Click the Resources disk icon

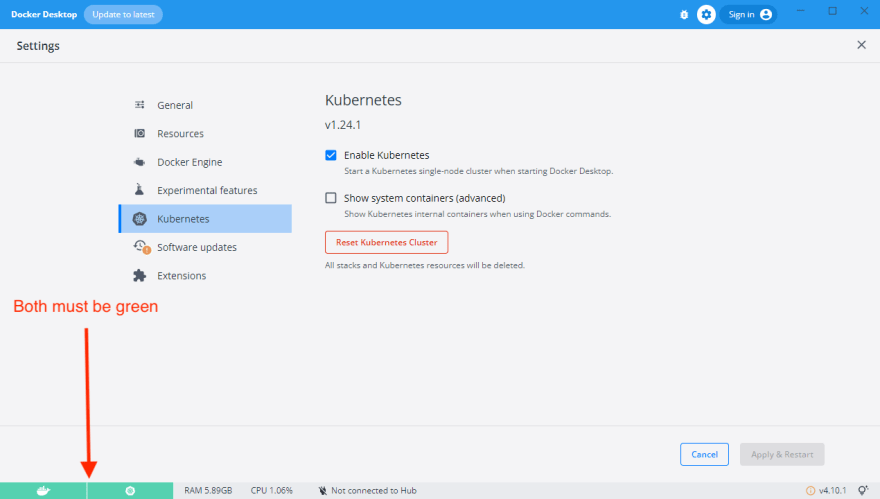[139, 134]
